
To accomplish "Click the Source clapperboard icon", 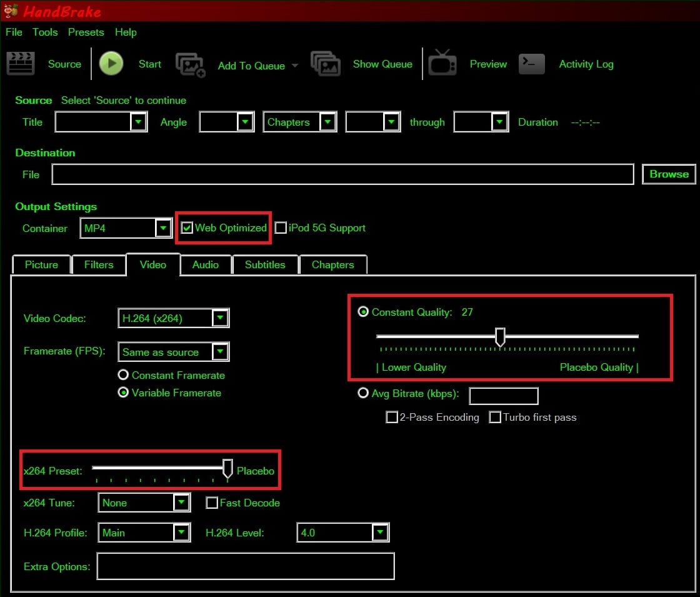I will click(x=21, y=64).
